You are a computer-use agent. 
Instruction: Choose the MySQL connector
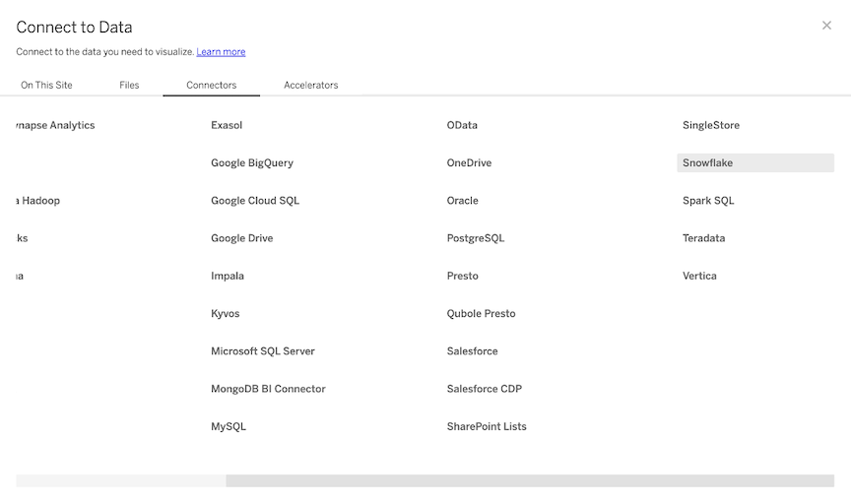click(x=229, y=427)
